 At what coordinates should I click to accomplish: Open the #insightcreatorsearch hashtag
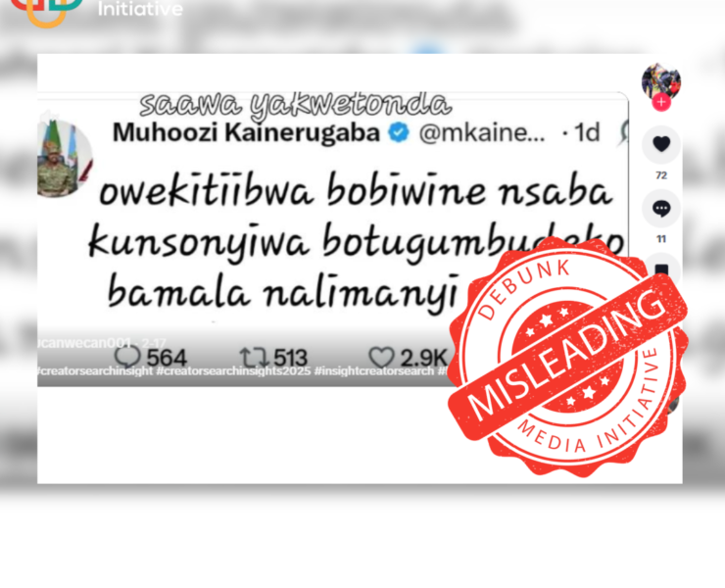coord(374,371)
